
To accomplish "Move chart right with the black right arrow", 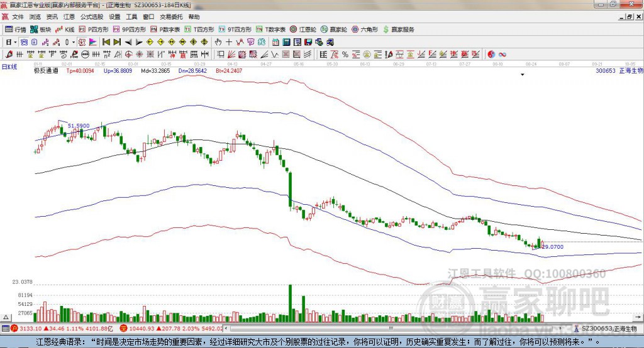I will pyautogui.click(x=139, y=42).
